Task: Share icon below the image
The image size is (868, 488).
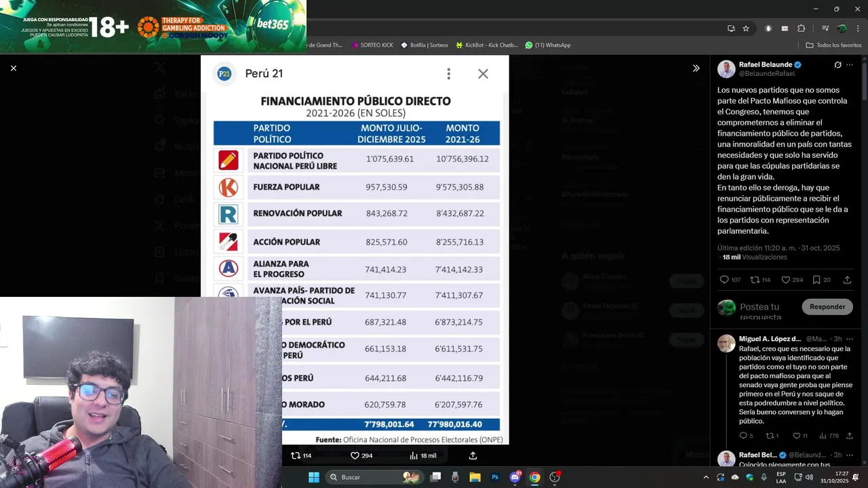Action: [473, 456]
